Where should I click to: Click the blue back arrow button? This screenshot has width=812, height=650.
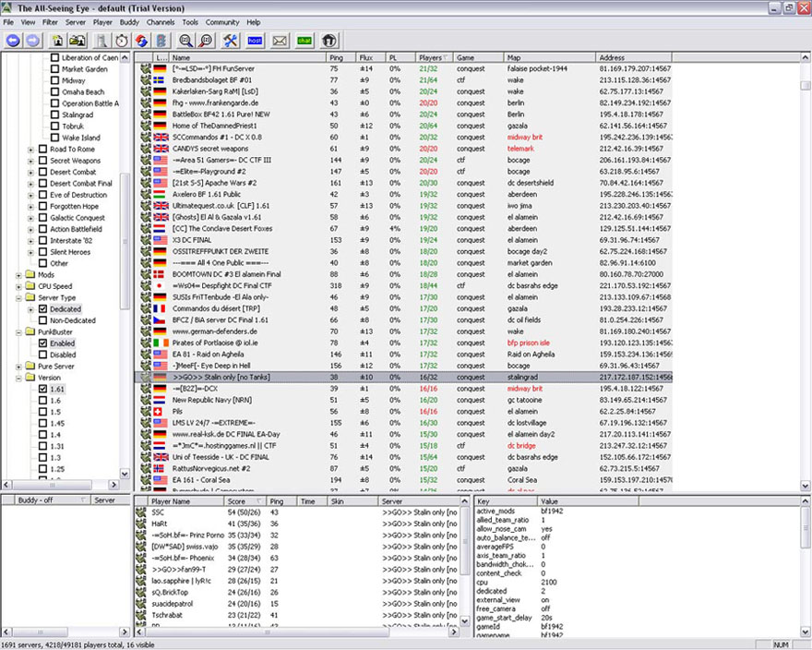tap(13, 40)
